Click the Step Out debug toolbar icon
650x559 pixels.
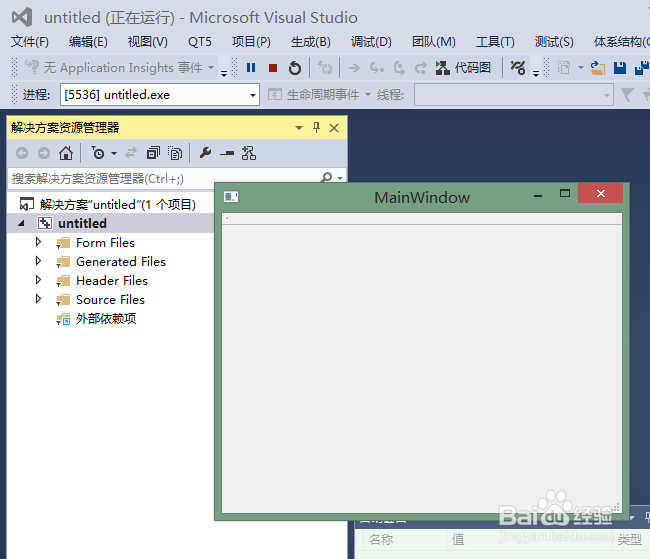[x=420, y=68]
